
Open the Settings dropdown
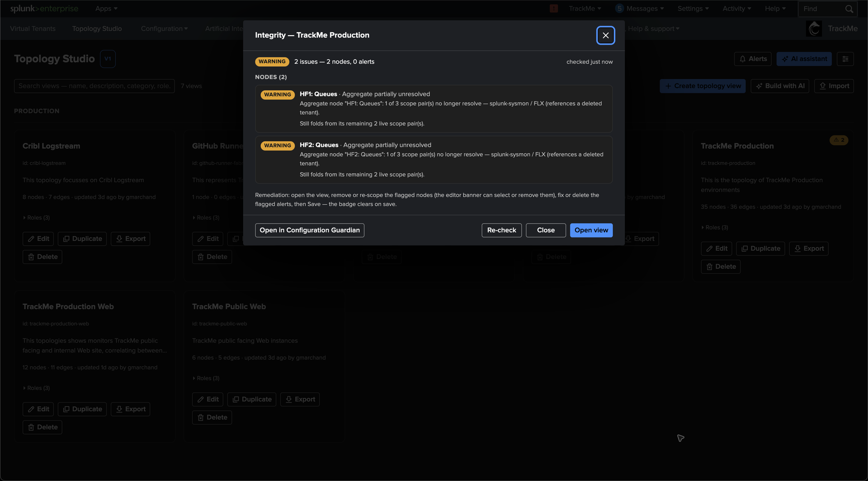693,9
